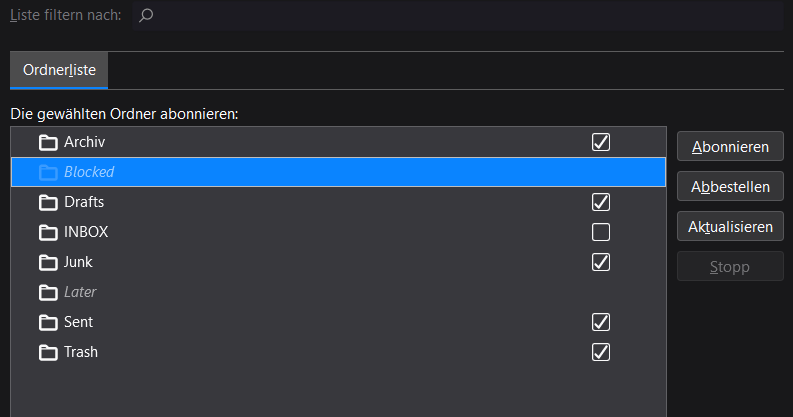Click the Archiv folder icon
The height and width of the screenshot is (417, 793).
click(48, 143)
